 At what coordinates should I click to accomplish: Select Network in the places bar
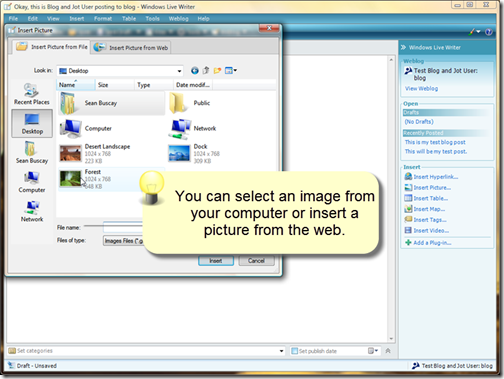[x=32, y=211]
